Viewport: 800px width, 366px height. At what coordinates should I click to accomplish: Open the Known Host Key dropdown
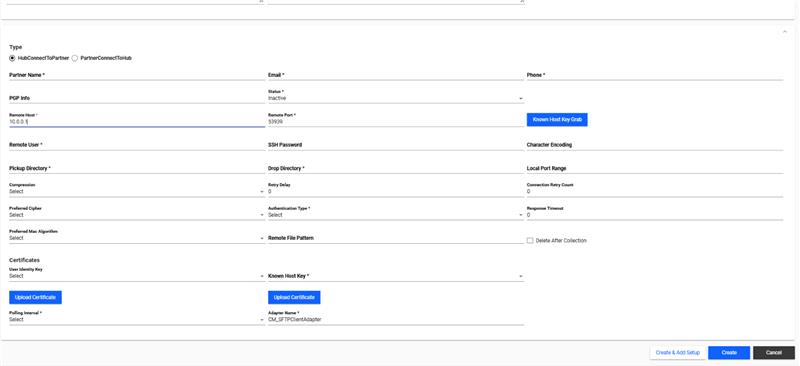[x=395, y=276]
